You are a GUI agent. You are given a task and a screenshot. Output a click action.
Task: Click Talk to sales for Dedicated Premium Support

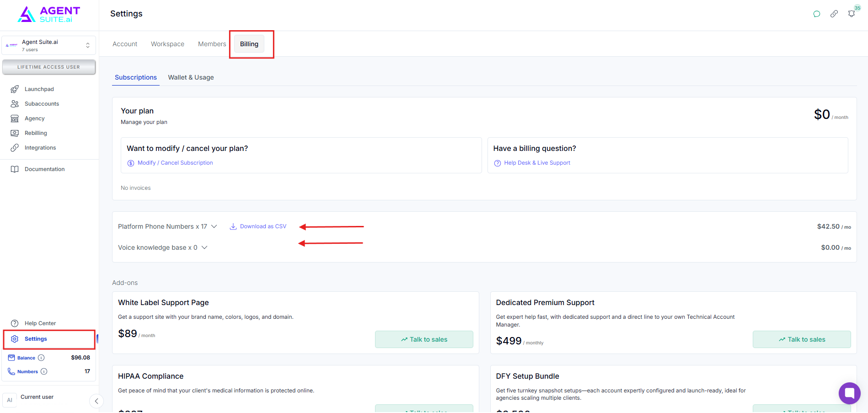(802, 339)
